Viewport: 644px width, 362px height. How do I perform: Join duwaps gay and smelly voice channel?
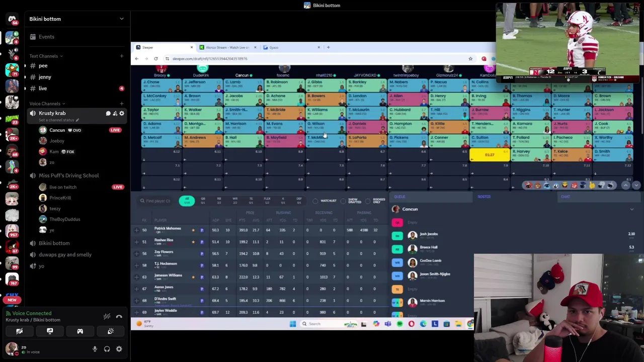coord(65,254)
